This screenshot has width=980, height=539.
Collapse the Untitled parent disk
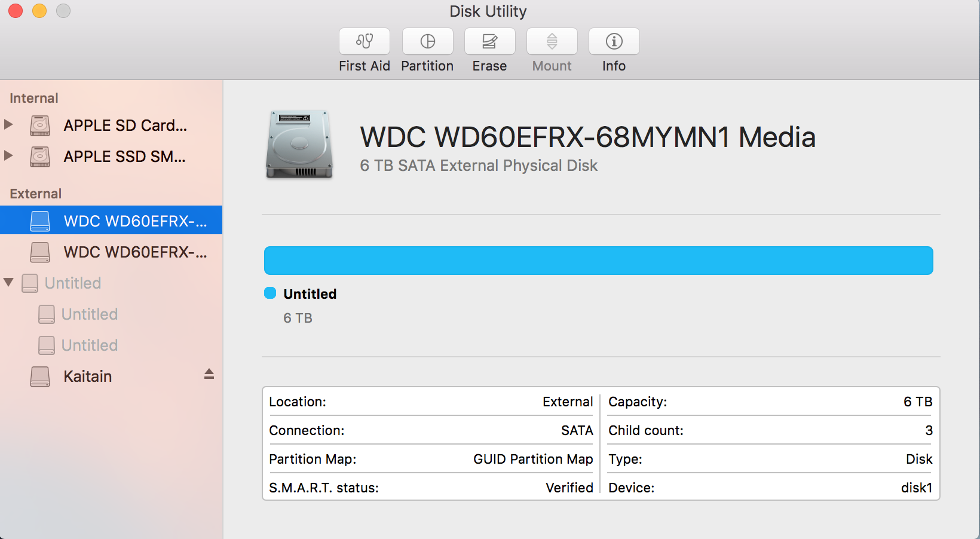point(8,282)
